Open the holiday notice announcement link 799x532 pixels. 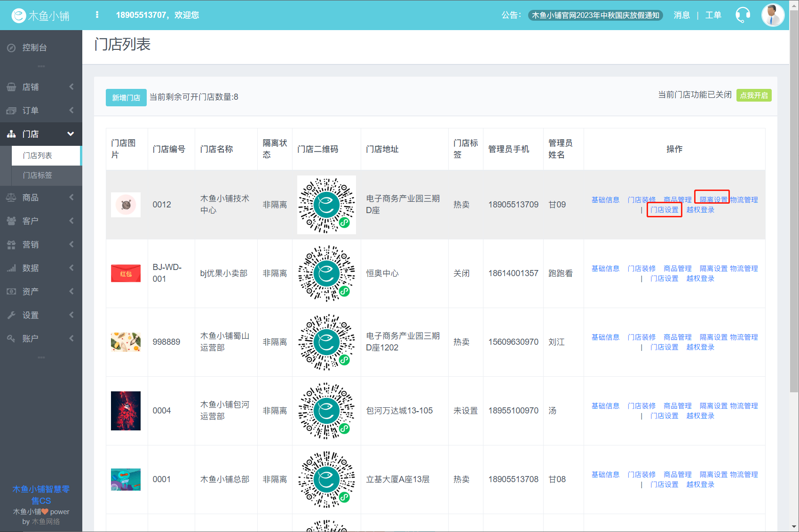tap(595, 15)
